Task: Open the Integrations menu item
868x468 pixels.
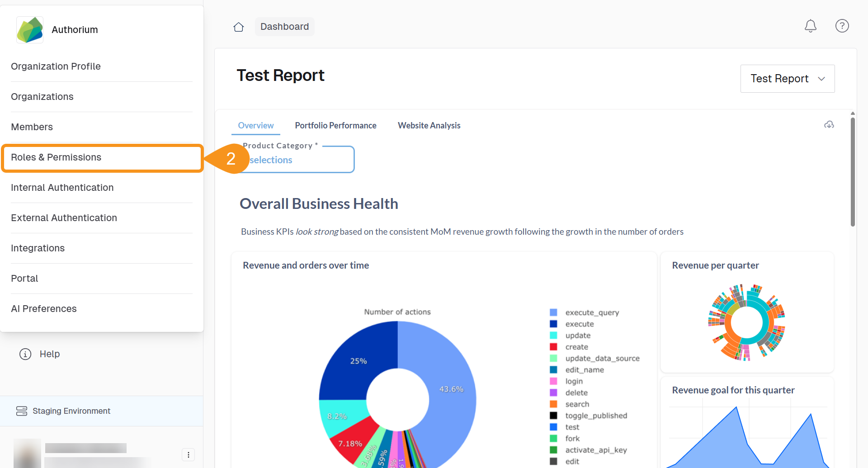Action: pos(38,248)
